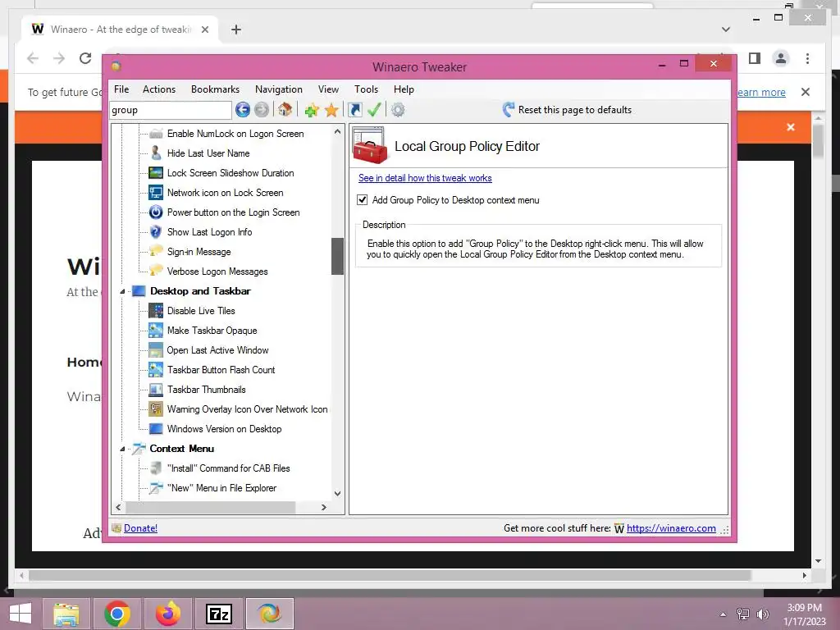
Task: Open Chrome's three-dot menu
Action: coord(807,58)
